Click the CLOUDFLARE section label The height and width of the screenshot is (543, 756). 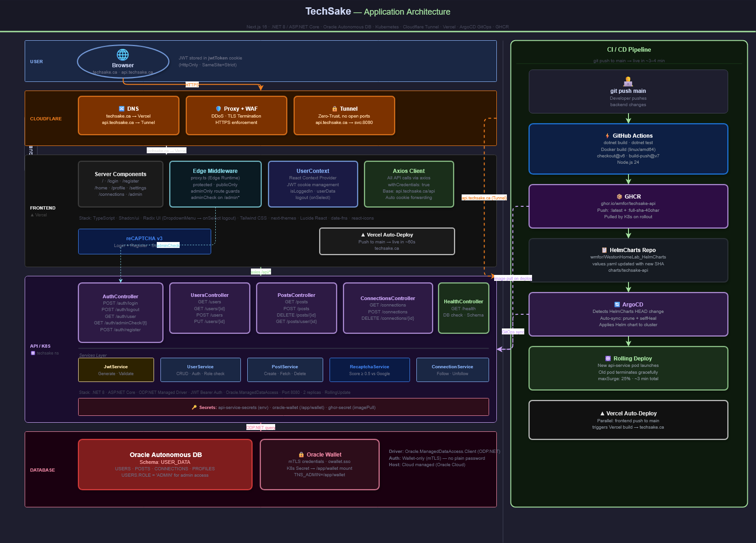click(x=46, y=118)
